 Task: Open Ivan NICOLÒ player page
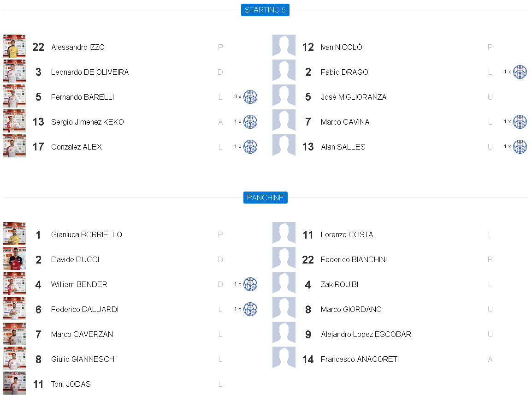click(341, 47)
